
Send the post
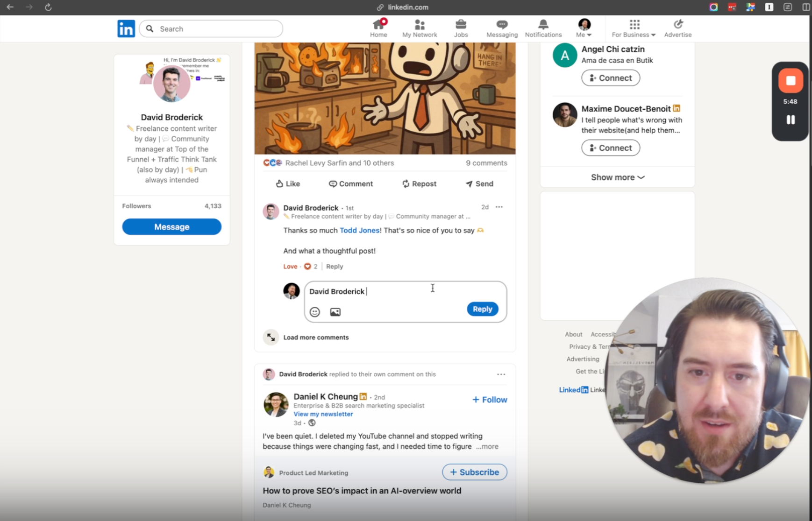pos(479,184)
